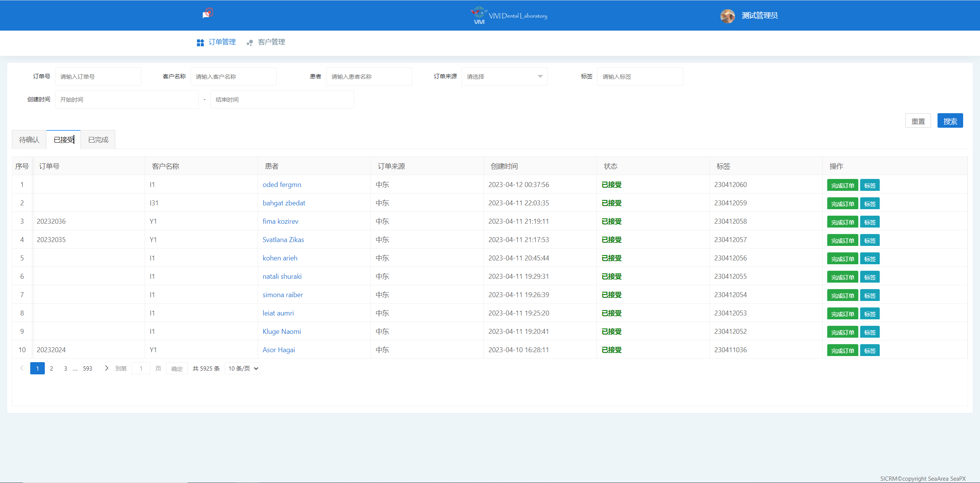This screenshot has width=980, height=483.
Task: Open patient kohen arieh
Action: tap(280, 258)
